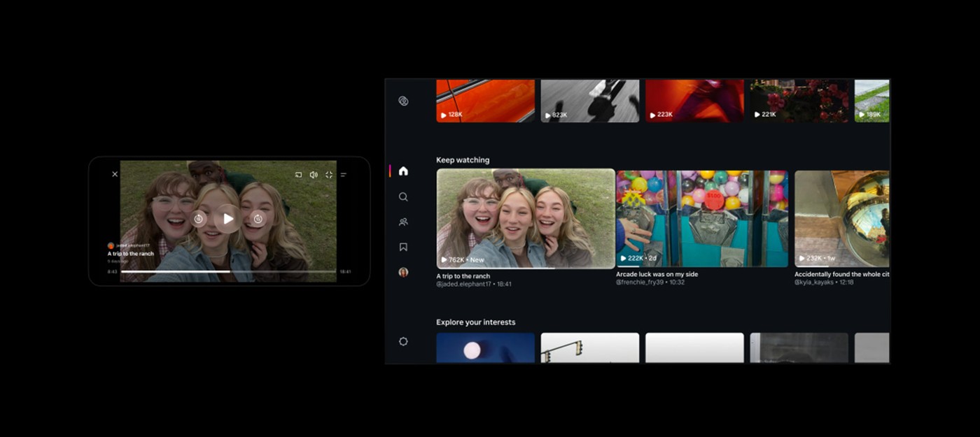Select the orange car thumbnail with 128K views
The image size is (980, 437).
point(485,101)
